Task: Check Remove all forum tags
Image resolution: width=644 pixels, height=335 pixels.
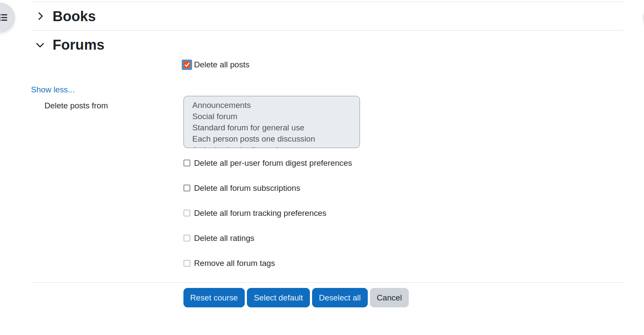Action: [187, 263]
